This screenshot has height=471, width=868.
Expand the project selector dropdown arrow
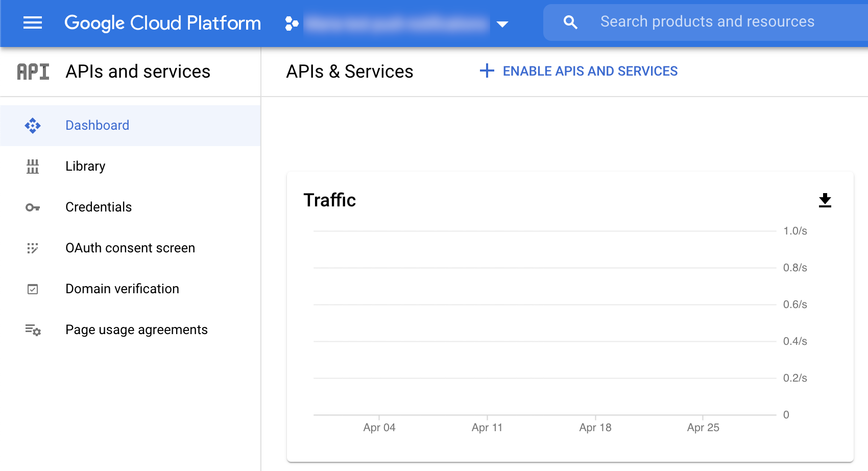pyautogui.click(x=502, y=24)
